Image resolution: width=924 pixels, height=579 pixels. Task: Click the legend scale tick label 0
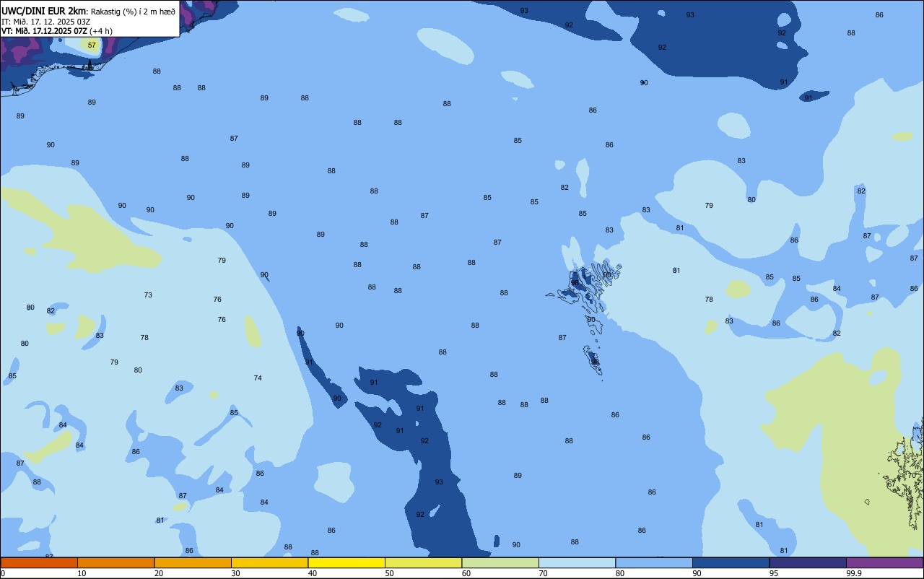tap(3, 573)
